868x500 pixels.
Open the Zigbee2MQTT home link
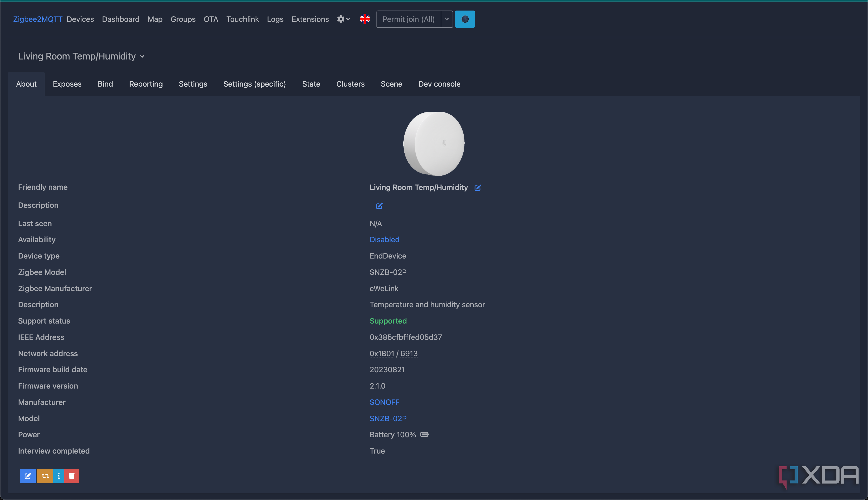click(x=38, y=19)
